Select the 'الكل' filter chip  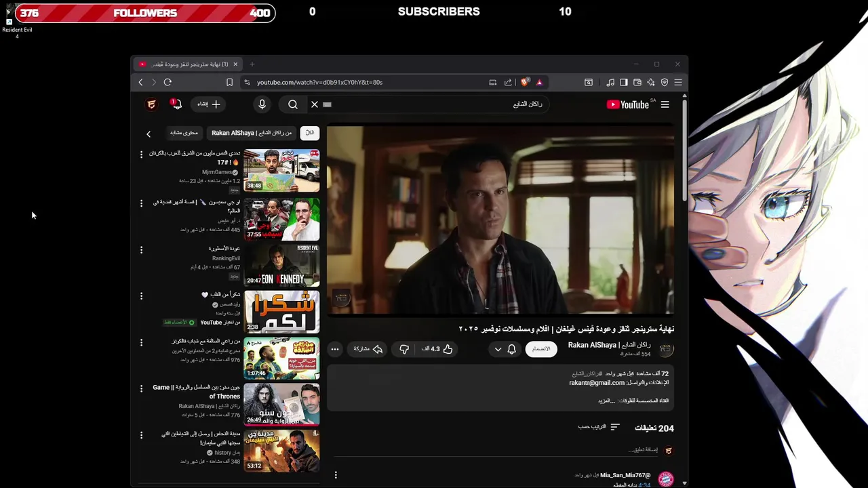[x=310, y=133]
